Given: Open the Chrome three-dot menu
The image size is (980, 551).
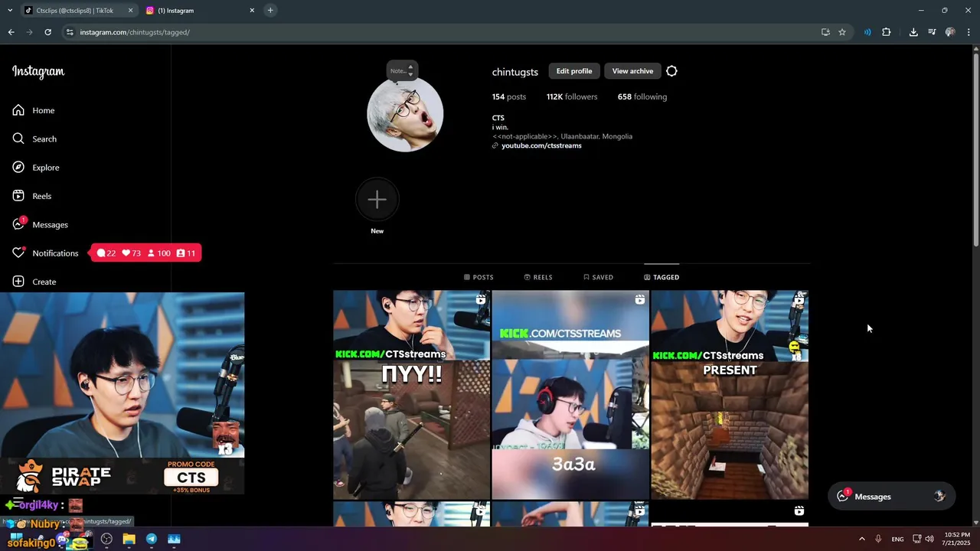Looking at the screenshot, I should point(969,32).
